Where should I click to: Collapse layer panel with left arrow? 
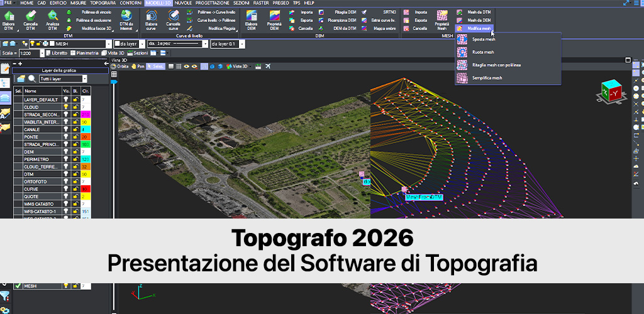[106, 63]
